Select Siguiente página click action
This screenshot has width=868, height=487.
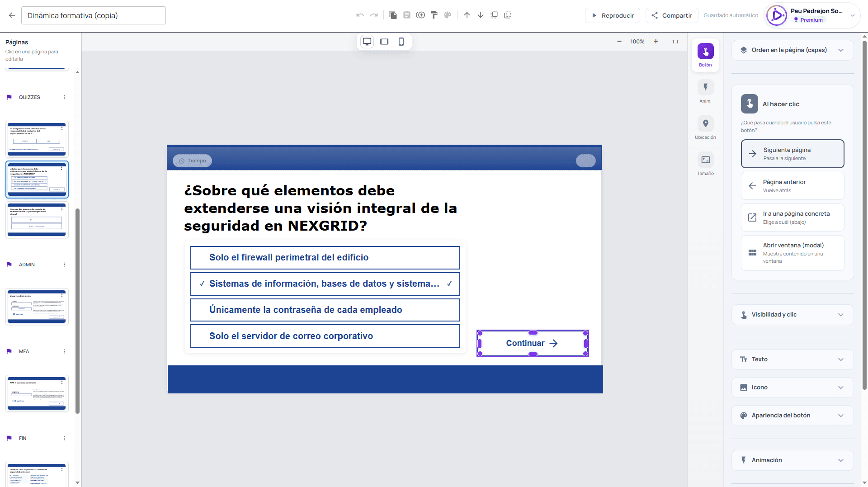pos(793,154)
